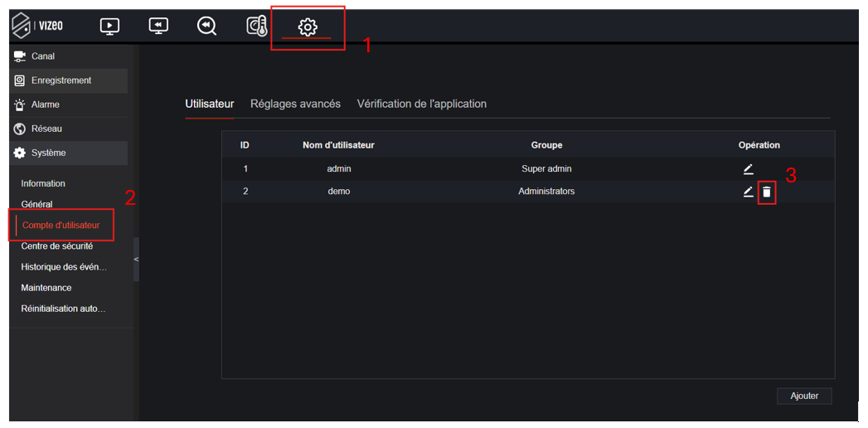Expand the Alarme menu section
Image resolution: width=868 pixels, height=428 pixels.
tap(46, 105)
